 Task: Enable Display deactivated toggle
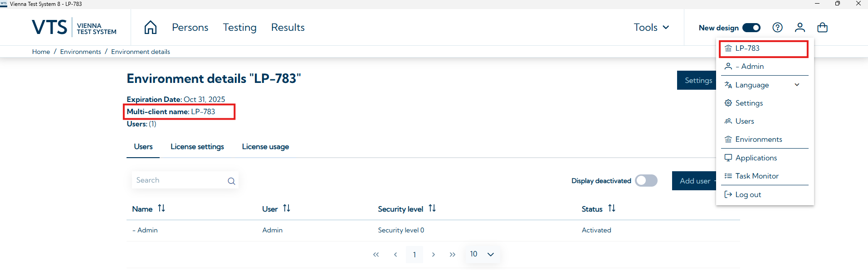646,181
